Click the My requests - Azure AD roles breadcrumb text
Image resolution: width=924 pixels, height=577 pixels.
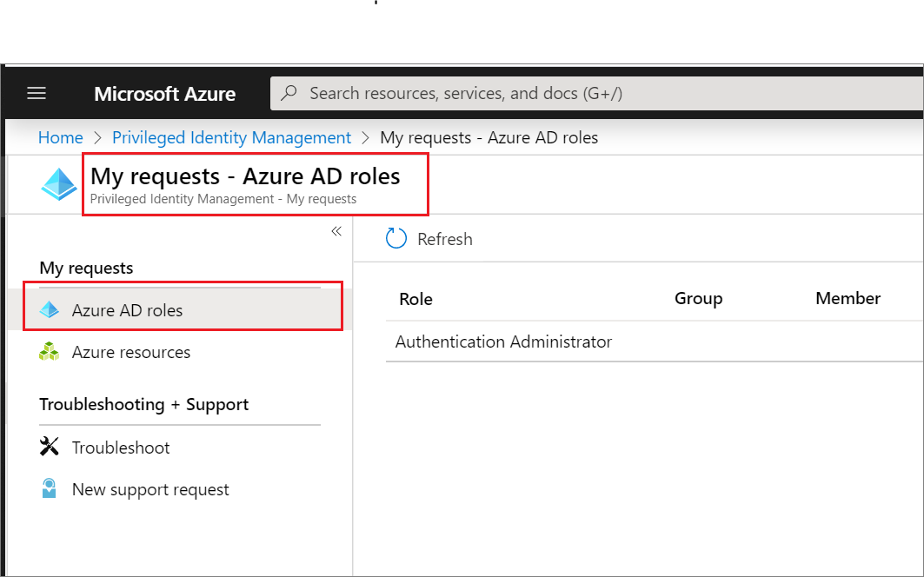coord(489,137)
